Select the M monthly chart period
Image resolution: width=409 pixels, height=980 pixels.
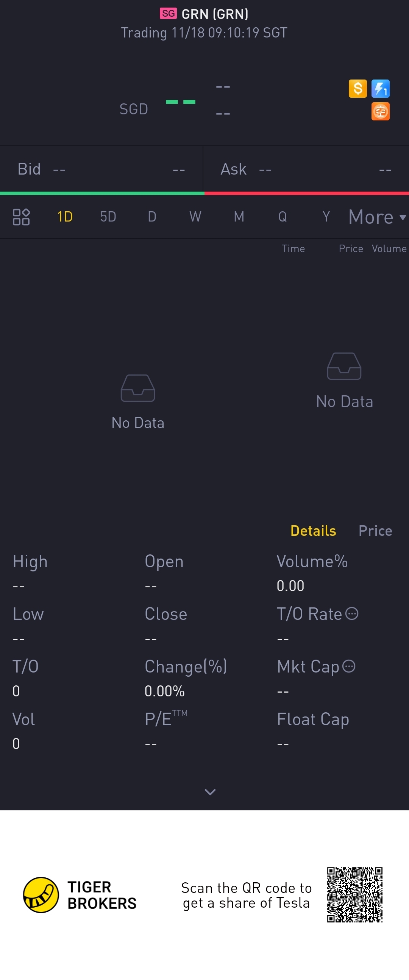tap(239, 217)
